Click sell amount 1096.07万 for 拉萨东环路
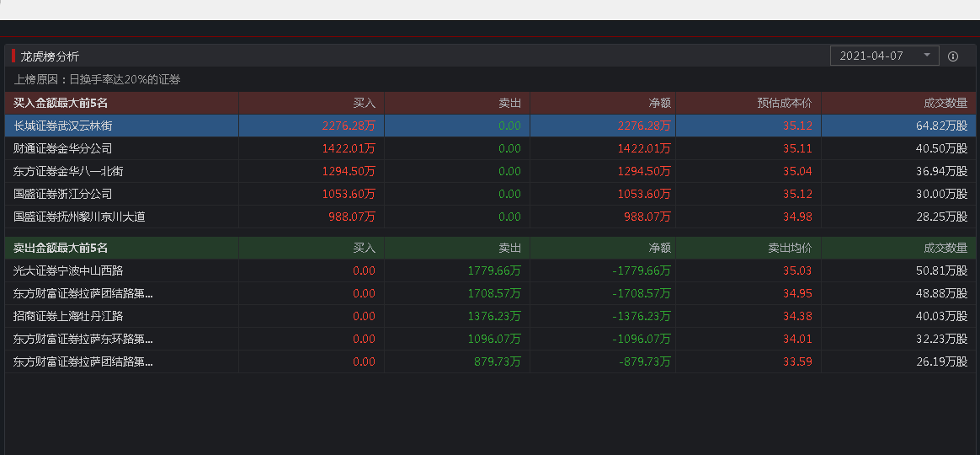Screen dimensions: 980x455 [494, 339]
